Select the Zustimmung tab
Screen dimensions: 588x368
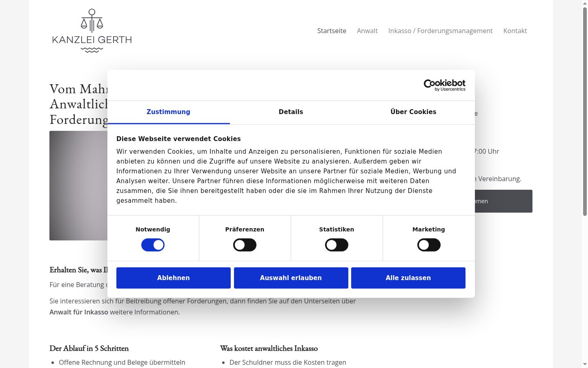click(x=168, y=112)
